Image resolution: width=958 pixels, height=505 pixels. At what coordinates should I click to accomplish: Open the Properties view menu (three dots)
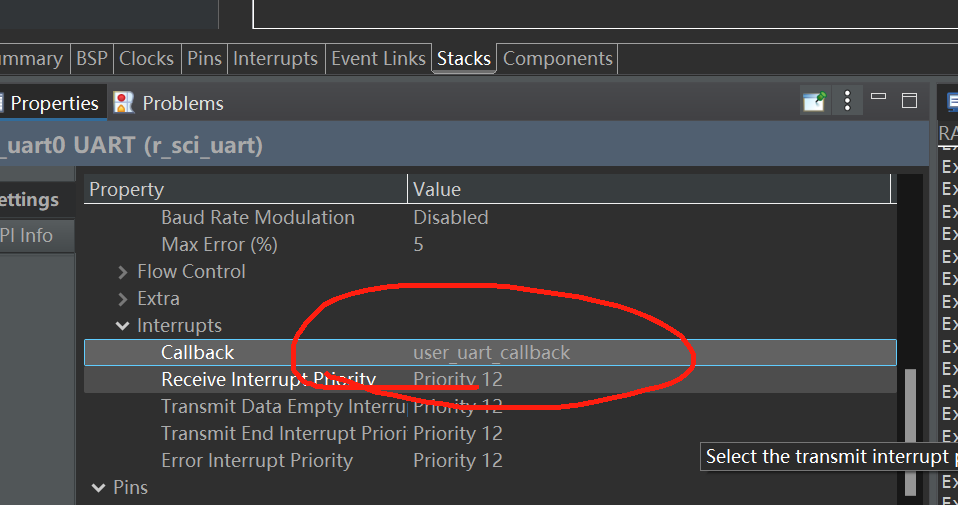pos(847,101)
